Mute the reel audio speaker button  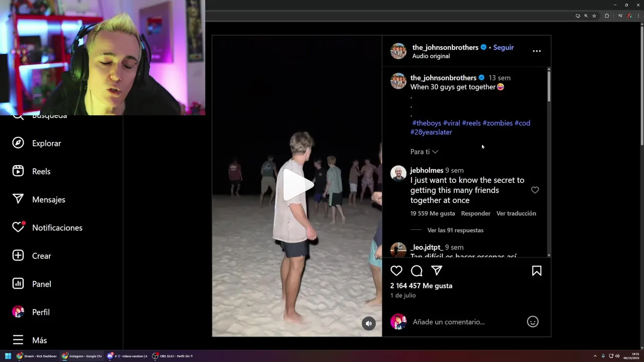369,324
